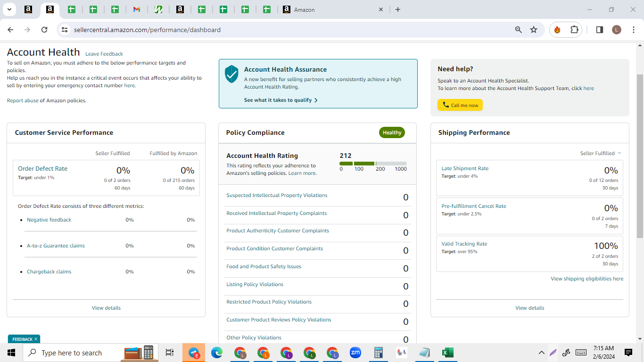Bookmark this page with the star icon
The image size is (644, 362).
(534, 30)
